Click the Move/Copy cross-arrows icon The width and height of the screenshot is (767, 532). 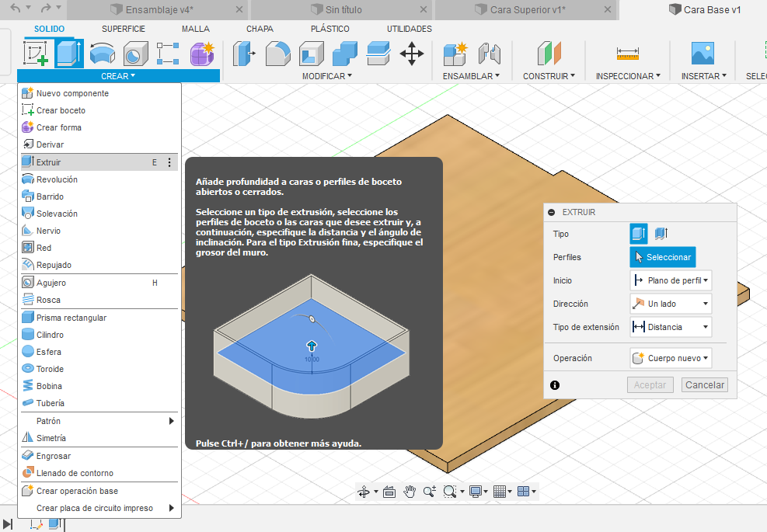pyautogui.click(x=412, y=54)
